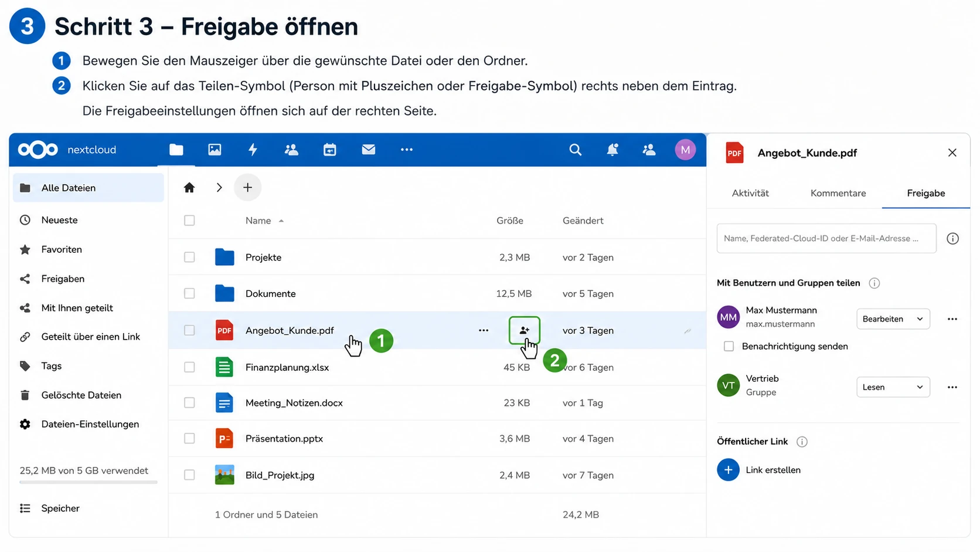The height and width of the screenshot is (552, 980).
Task: Check the Bild_Projekt.jpg row checkbox
Action: tap(189, 475)
